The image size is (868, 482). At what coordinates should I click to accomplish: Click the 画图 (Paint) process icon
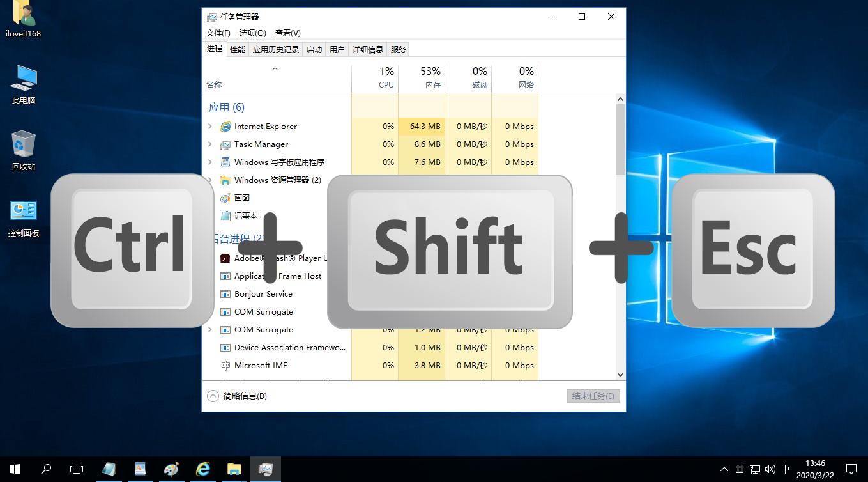click(225, 198)
